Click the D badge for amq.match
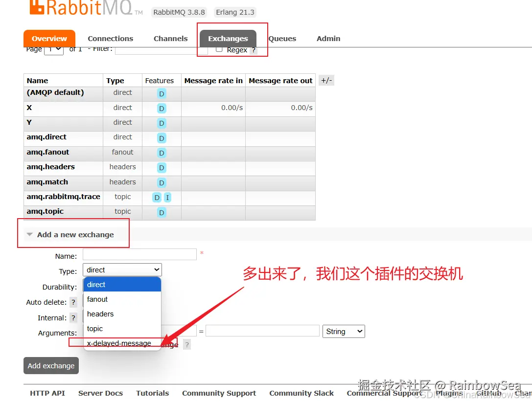Screen dimensions: 532x403 [x=162, y=183]
